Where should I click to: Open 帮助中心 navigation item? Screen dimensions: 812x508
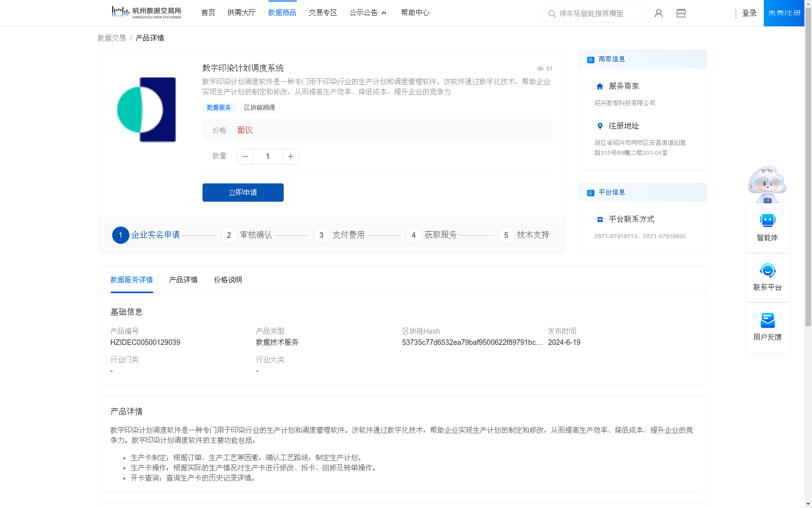pos(415,13)
